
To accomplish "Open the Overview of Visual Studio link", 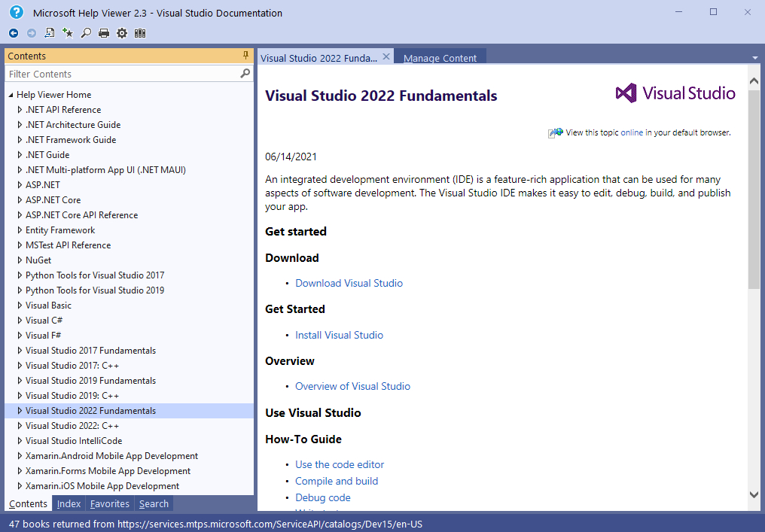I will (352, 386).
